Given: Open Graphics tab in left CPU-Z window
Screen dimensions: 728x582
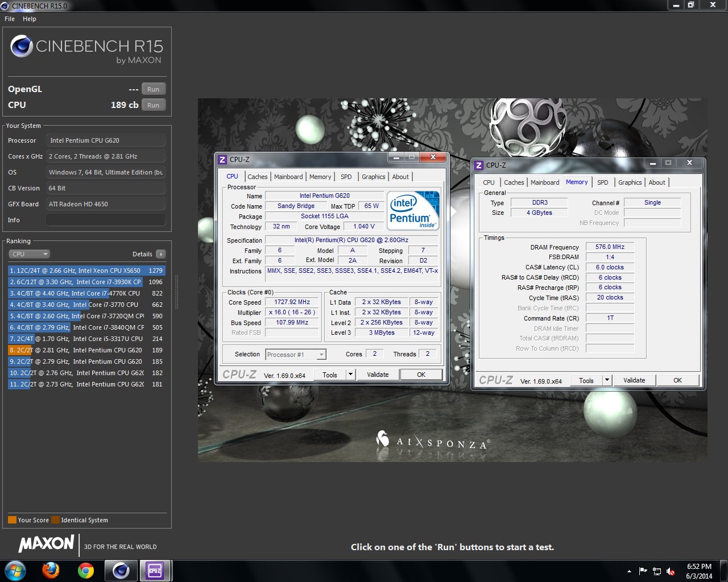Looking at the screenshot, I should [373, 177].
